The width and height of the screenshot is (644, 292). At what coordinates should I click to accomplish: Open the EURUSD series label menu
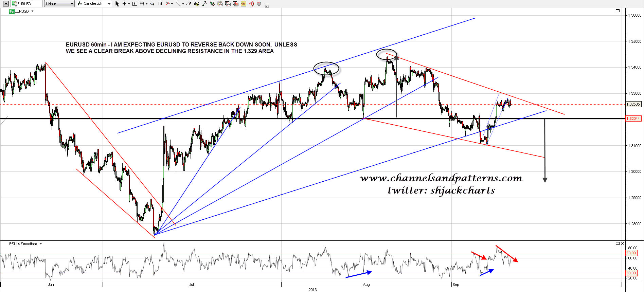33,11
